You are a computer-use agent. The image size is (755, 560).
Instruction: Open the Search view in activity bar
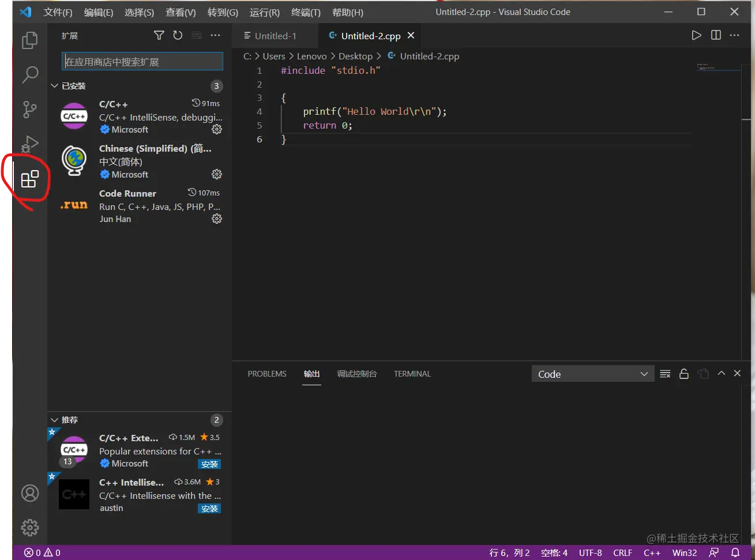click(x=29, y=74)
